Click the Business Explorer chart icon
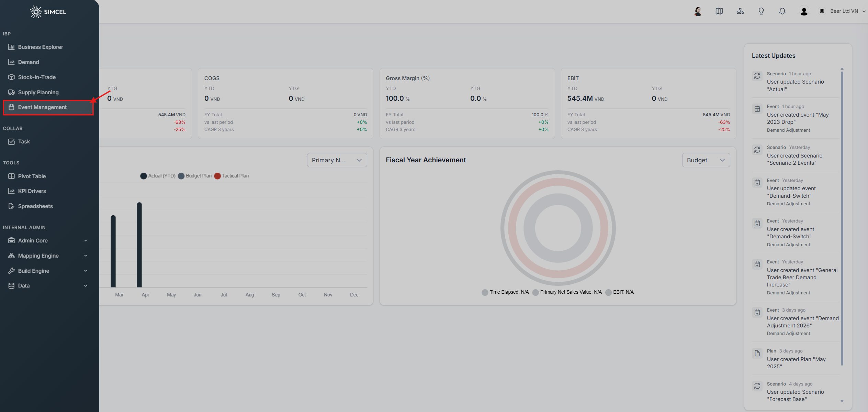The height and width of the screenshot is (412, 868). click(x=11, y=47)
